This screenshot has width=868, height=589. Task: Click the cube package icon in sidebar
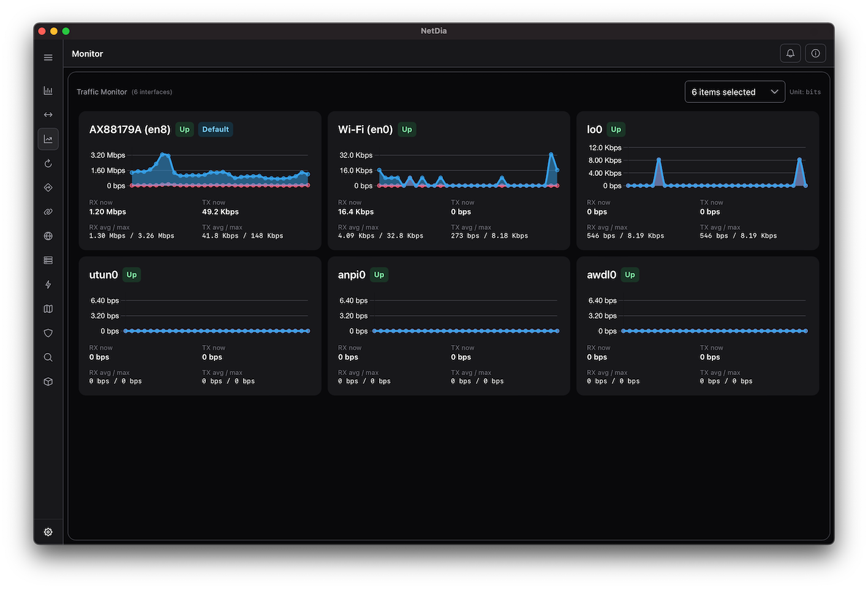coord(48,381)
